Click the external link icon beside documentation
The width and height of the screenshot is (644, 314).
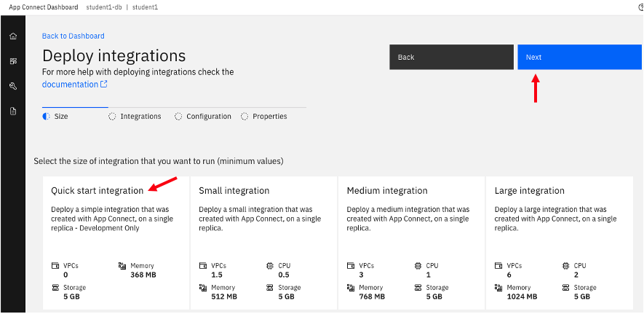point(104,85)
